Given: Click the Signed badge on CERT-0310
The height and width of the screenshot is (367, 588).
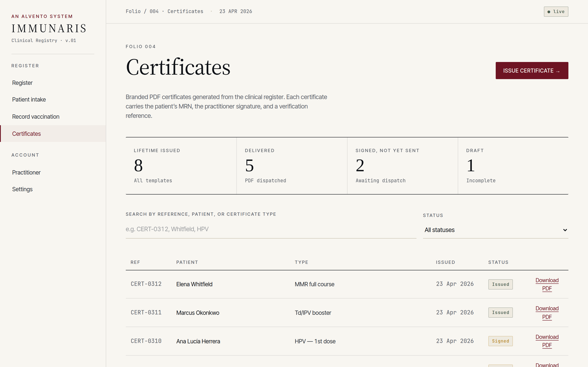Looking at the screenshot, I should (500, 341).
